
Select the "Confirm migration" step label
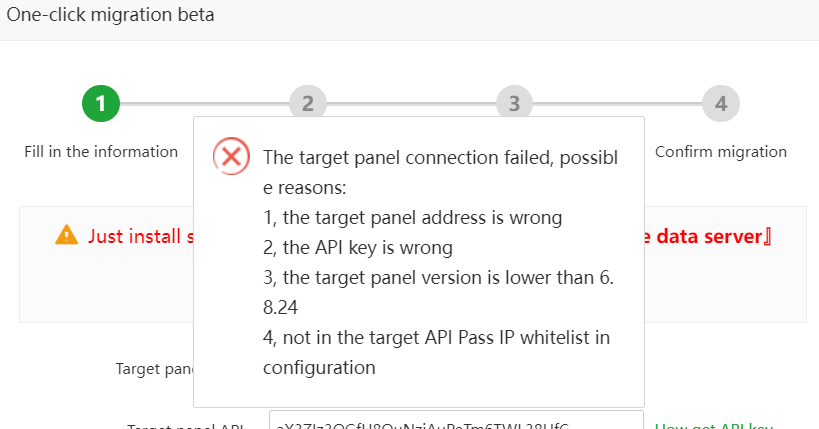tap(720, 152)
